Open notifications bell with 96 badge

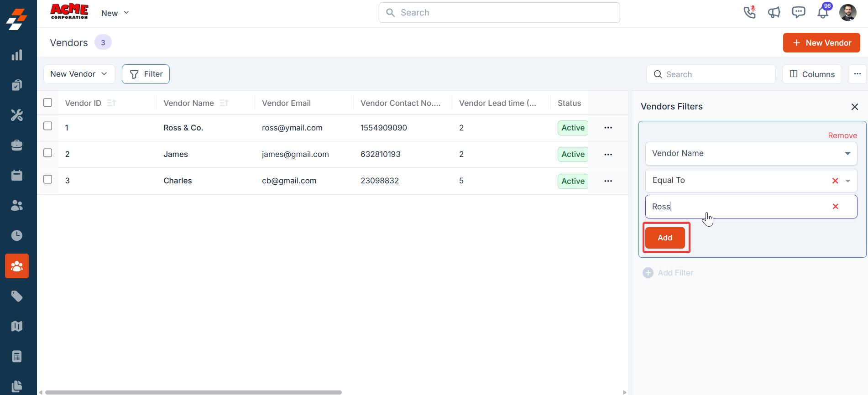point(823,12)
